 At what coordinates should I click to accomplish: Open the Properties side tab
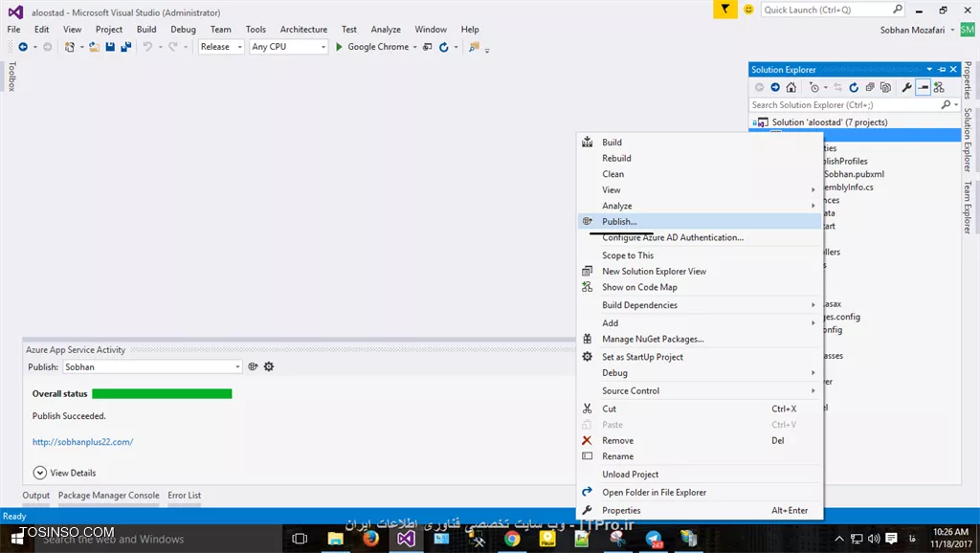pos(968,80)
